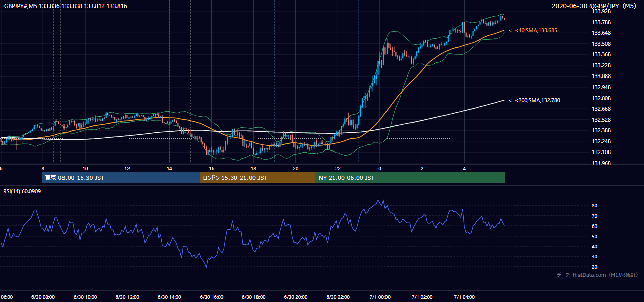Click the bottom time label 6/30 20:00
Screen dimensions: 644x302
coord(296,297)
